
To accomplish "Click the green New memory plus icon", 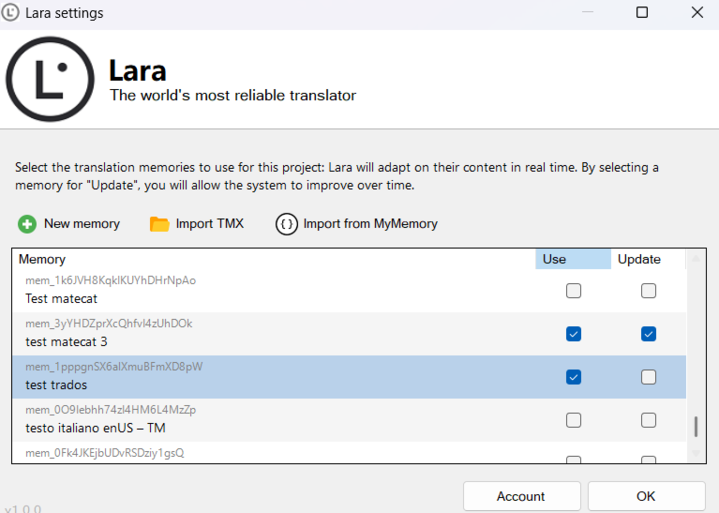I will pos(27,224).
